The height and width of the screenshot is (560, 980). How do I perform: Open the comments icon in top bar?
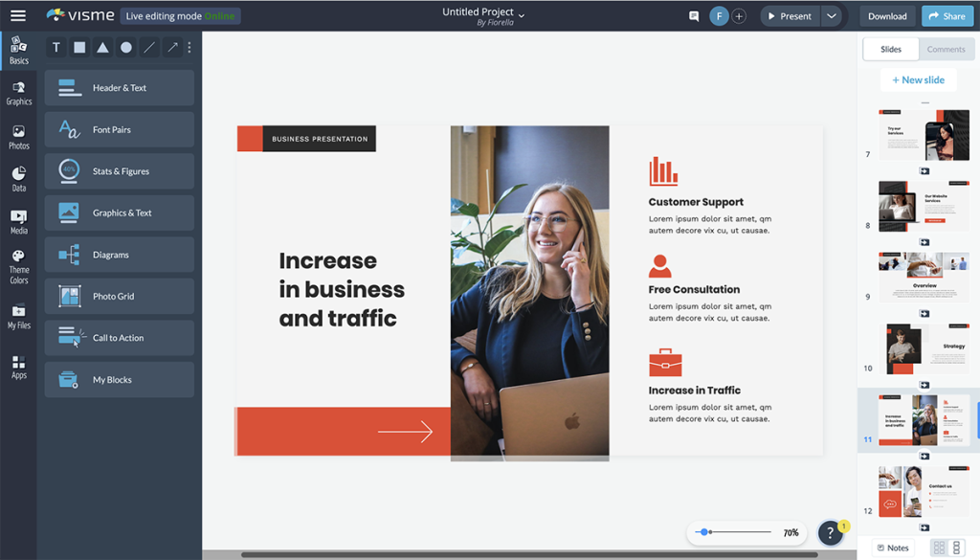pyautogui.click(x=692, y=15)
